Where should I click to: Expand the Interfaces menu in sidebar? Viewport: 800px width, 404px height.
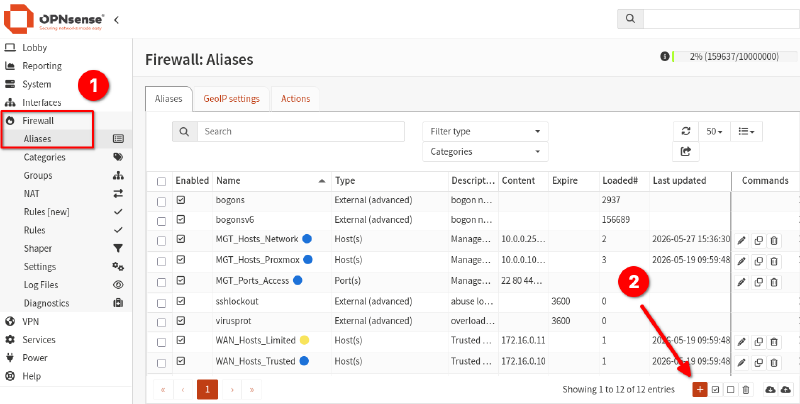tap(41, 103)
